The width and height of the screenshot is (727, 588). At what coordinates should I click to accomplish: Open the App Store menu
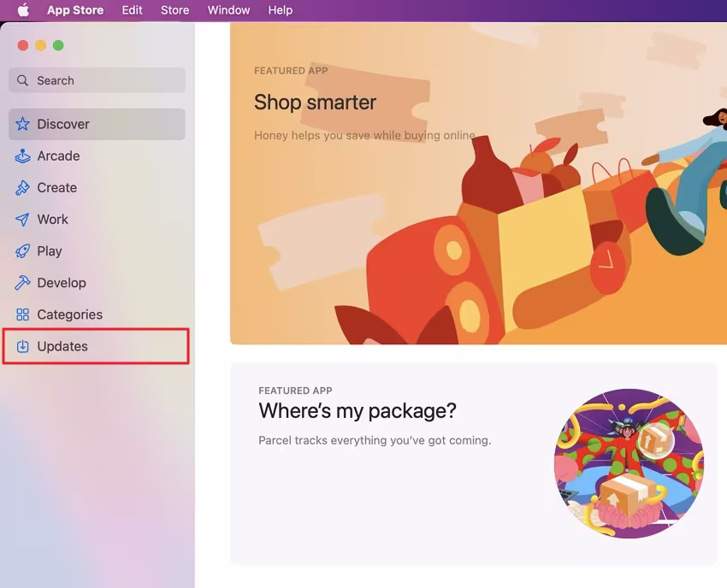[75, 9]
